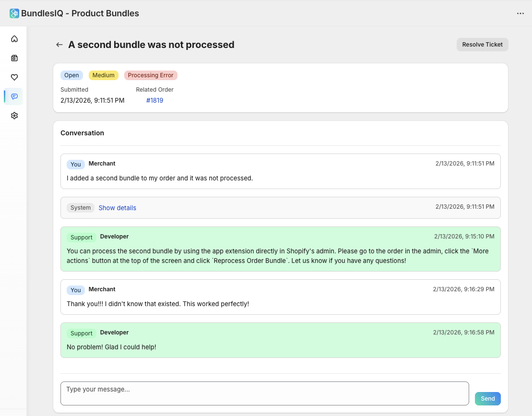Click the message typing field
This screenshot has height=416, width=532.
pyautogui.click(x=264, y=393)
